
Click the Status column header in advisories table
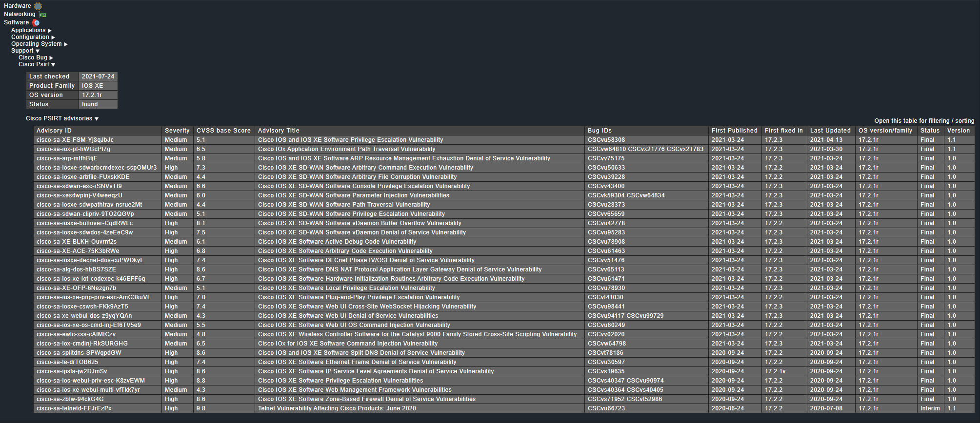pyautogui.click(x=931, y=131)
